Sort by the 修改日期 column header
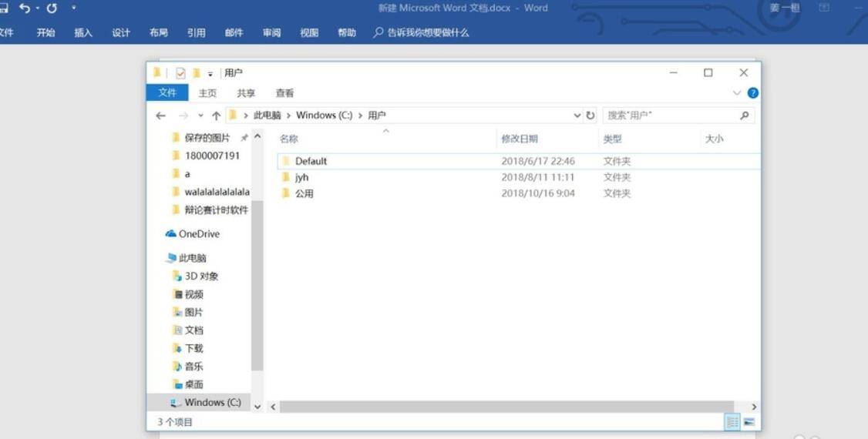 pos(520,139)
